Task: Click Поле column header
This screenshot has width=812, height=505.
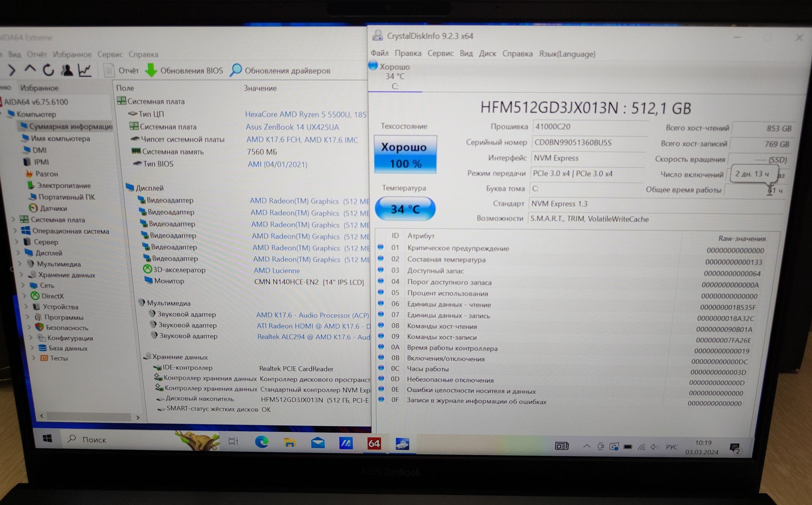Action: click(125, 88)
